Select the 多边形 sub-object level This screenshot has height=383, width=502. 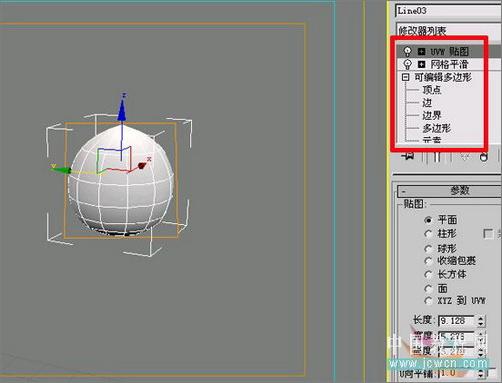[x=436, y=128]
